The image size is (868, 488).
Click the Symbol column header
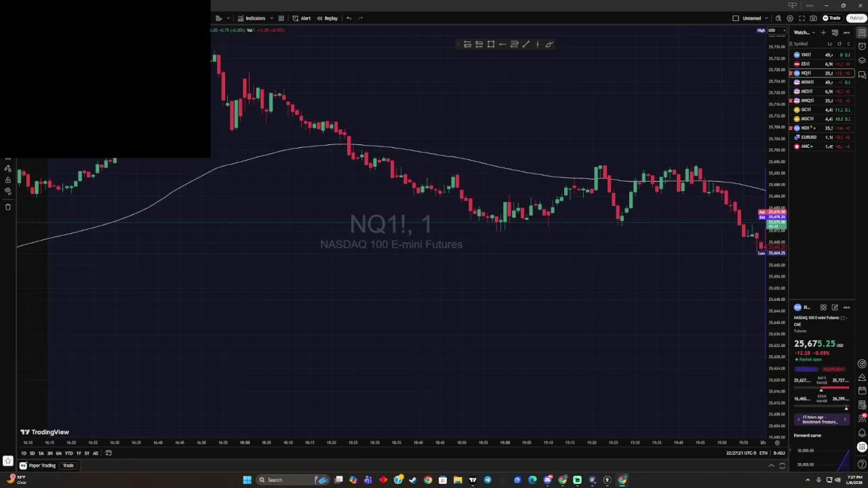tap(800, 44)
